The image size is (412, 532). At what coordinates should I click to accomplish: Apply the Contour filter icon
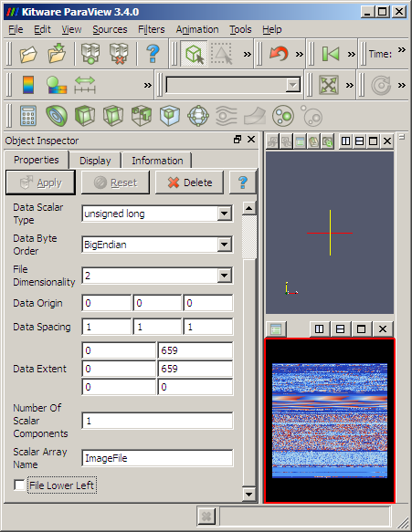[x=57, y=116]
